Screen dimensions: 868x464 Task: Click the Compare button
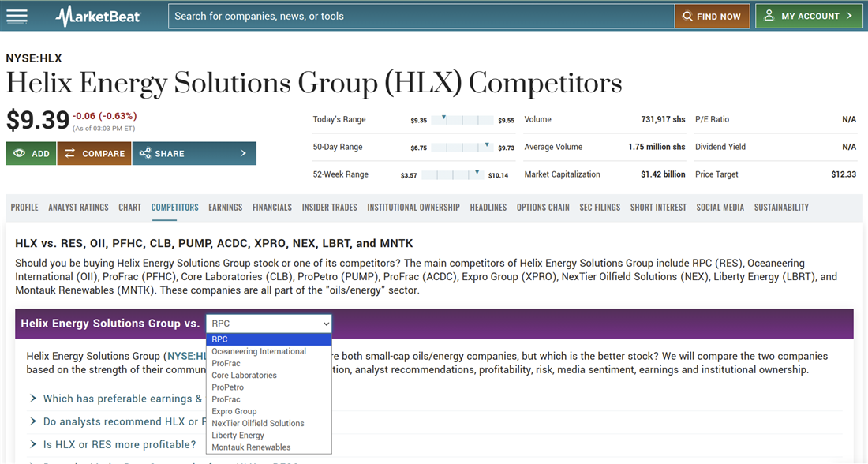point(95,153)
